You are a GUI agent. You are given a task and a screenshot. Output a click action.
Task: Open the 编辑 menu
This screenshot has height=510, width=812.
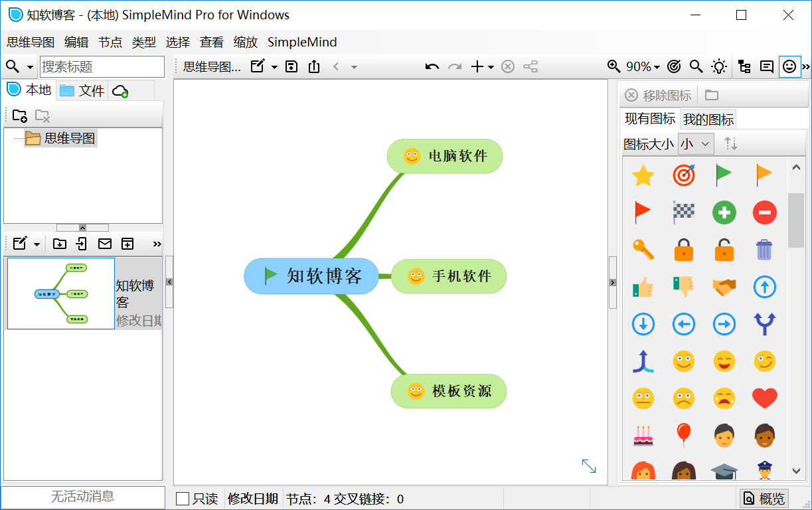76,42
